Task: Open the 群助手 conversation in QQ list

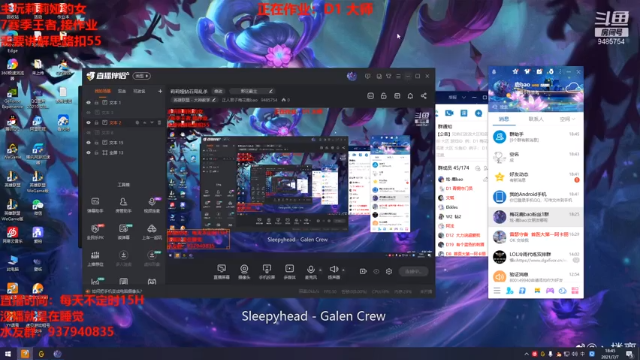Action: (536, 137)
